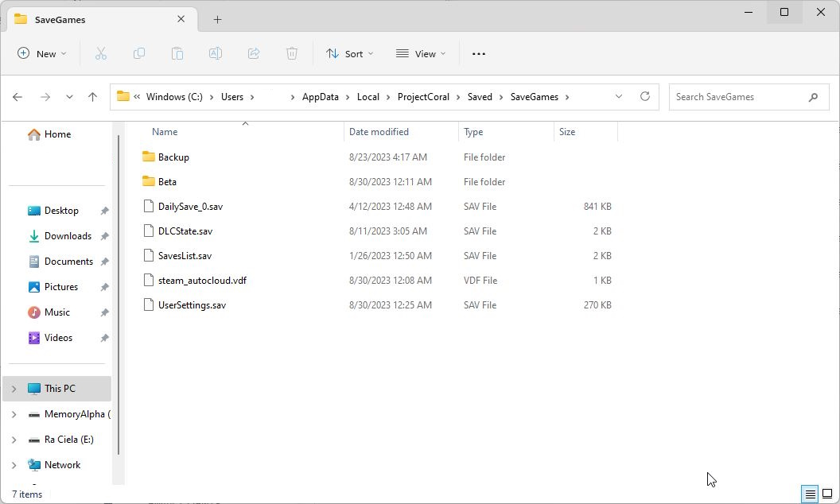
Task: Click the Delete trash can icon
Action: coord(292,53)
